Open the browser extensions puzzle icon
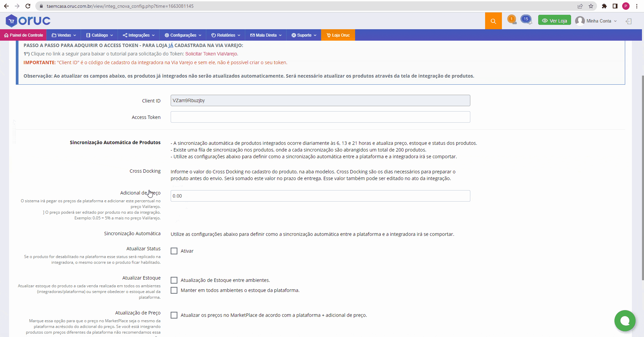Screen dimensions: 644x337 pyautogui.click(x=604, y=6)
